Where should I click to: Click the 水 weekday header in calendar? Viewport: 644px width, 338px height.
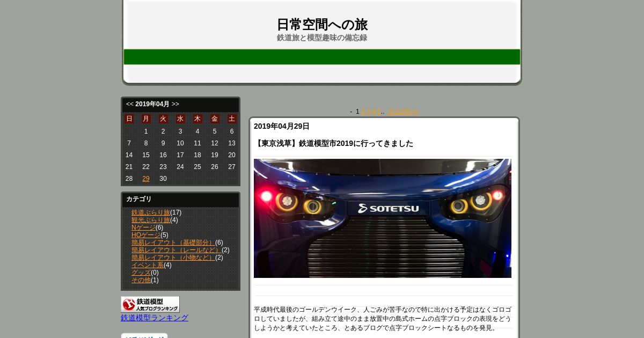tap(180, 119)
